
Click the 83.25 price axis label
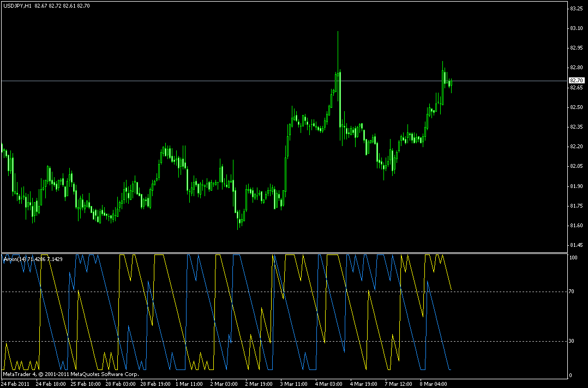coord(577,9)
